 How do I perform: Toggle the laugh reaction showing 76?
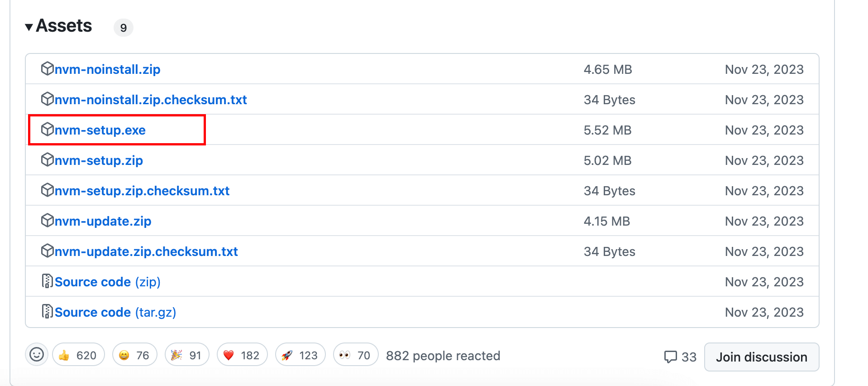click(134, 355)
